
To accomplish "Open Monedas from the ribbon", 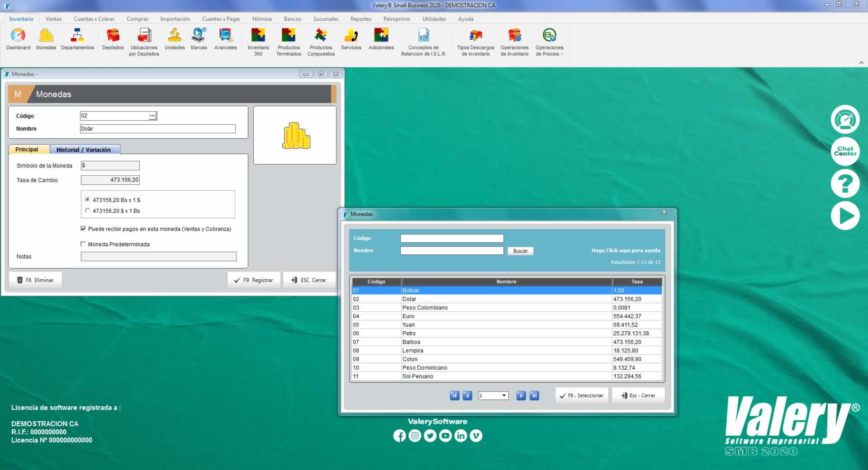I will point(46,39).
